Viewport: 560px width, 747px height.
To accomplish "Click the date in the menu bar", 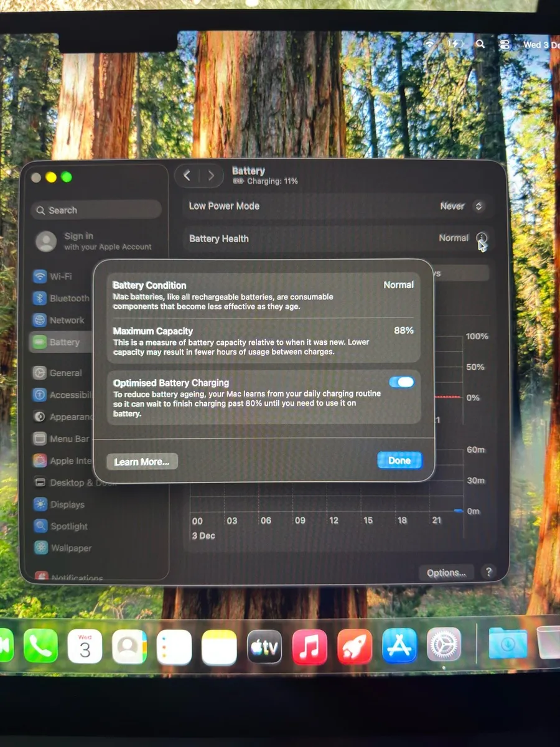I will tap(539, 44).
